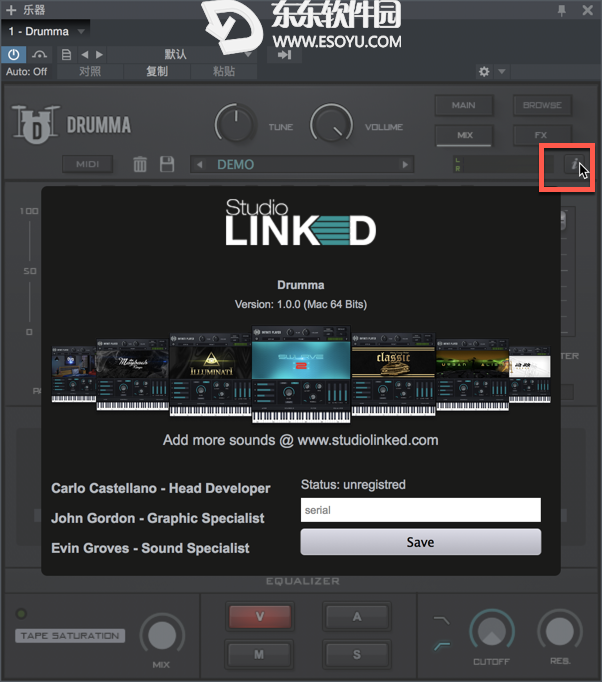Click the MIDI button
Viewport: 602px width, 682px height.
pyautogui.click(x=87, y=164)
